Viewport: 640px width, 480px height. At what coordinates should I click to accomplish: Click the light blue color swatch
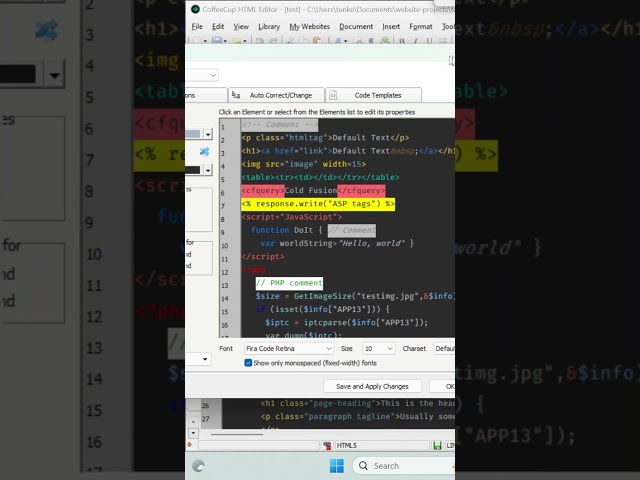pyautogui.click(x=194, y=134)
